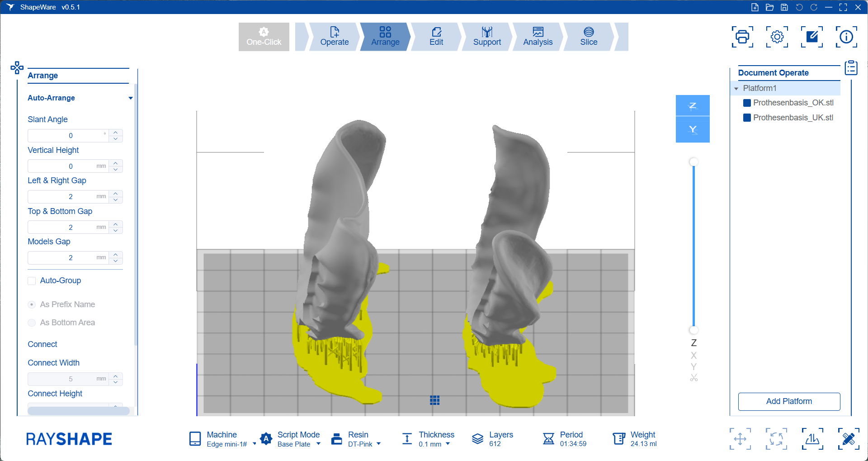This screenshot has height=461, width=868.
Task: Click the Left & Right Gap input field
Action: 68,197
